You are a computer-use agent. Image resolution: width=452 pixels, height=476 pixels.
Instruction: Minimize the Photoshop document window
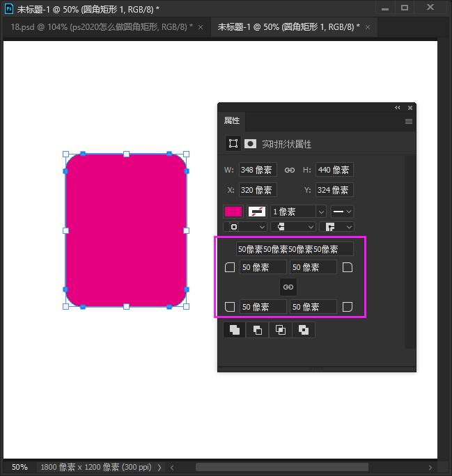point(385,8)
